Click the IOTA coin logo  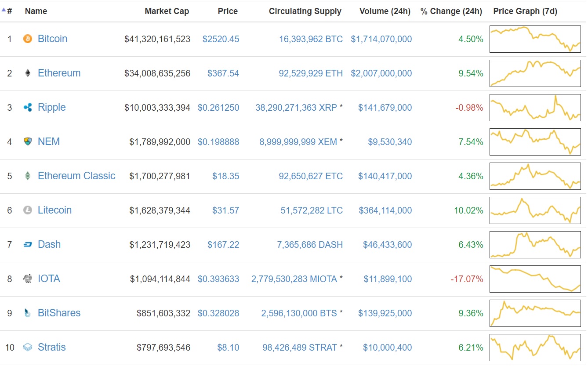pyautogui.click(x=27, y=279)
